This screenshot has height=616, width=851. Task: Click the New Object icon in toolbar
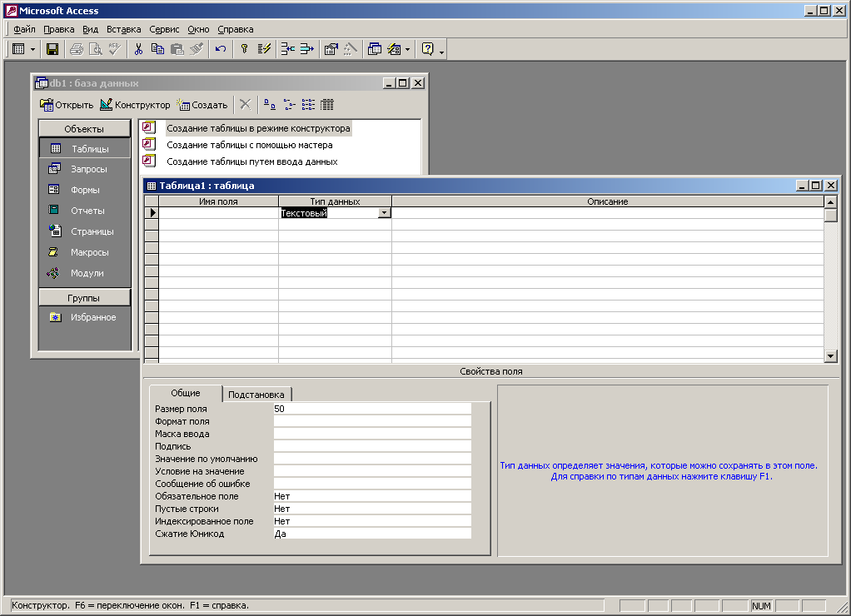pos(394,49)
